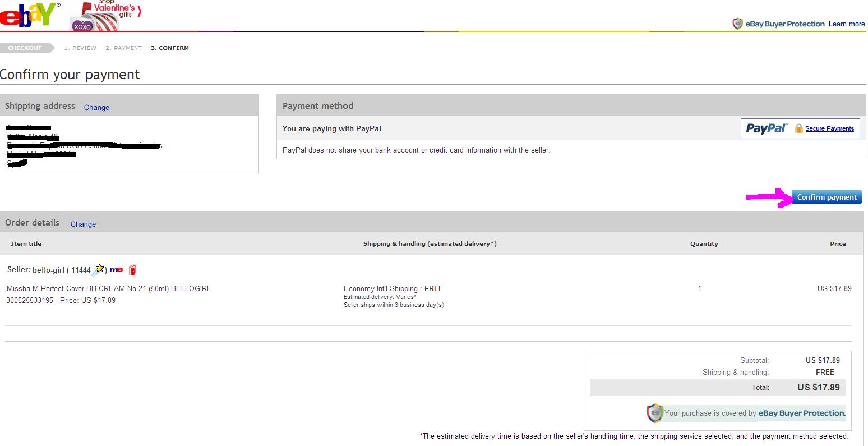Click the yellow feedback star icon
This screenshot has width=868, height=446.
[x=99, y=269]
